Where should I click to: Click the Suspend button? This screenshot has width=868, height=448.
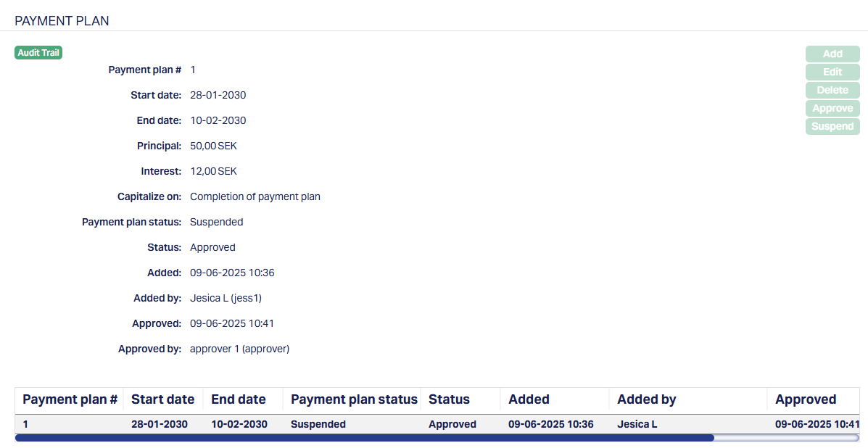pos(832,126)
